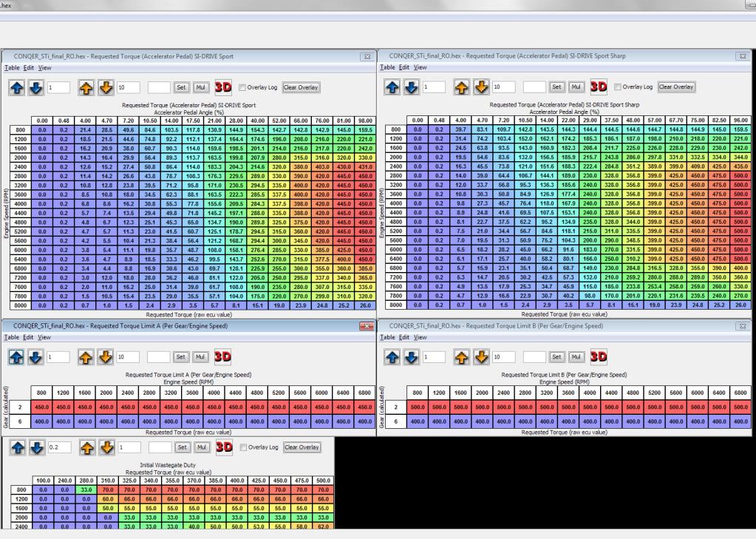The width and height of the screenshot is (756, 539).
Task: Open 3D view of Initial Wastegate Duty table
Action: pyautogui.click(x=223, y=447)
